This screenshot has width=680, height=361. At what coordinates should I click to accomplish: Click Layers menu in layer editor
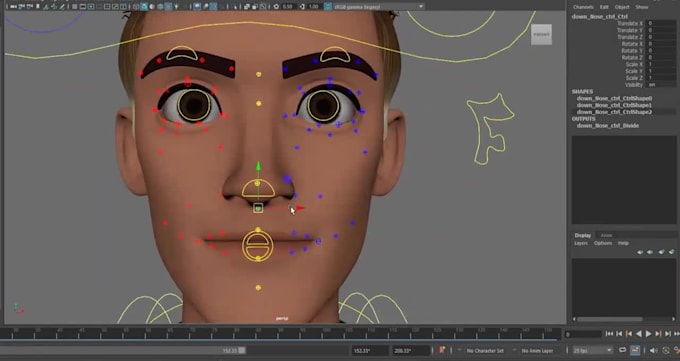coord(581,243)
